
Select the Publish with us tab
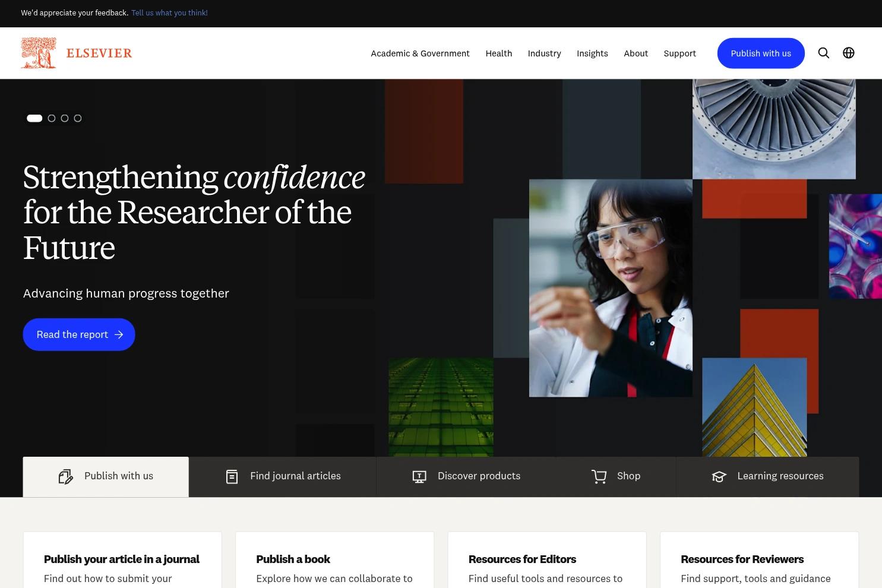point(106,476)
